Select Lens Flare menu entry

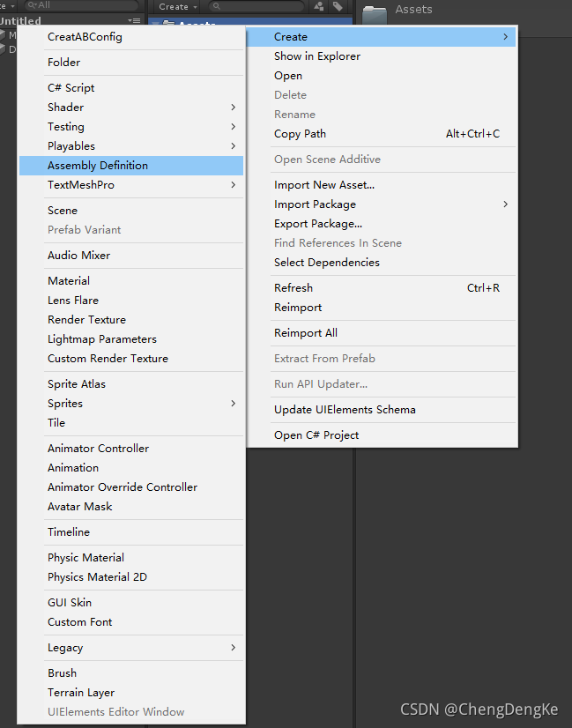point(131,301)
